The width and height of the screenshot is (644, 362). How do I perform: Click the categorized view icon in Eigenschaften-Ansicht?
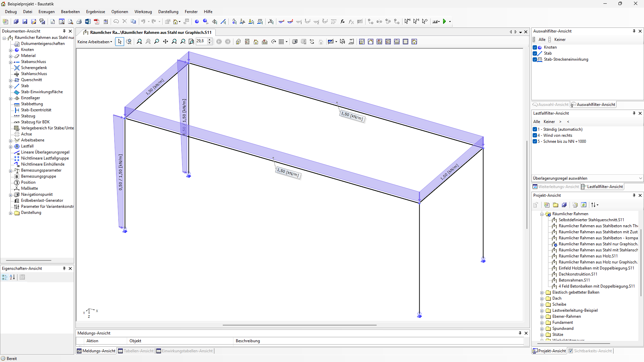[x=5, y=277]
